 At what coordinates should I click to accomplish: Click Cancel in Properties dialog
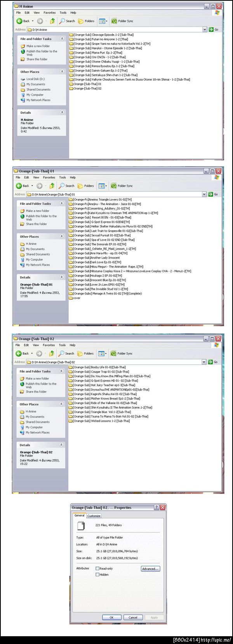coord(133,617)
